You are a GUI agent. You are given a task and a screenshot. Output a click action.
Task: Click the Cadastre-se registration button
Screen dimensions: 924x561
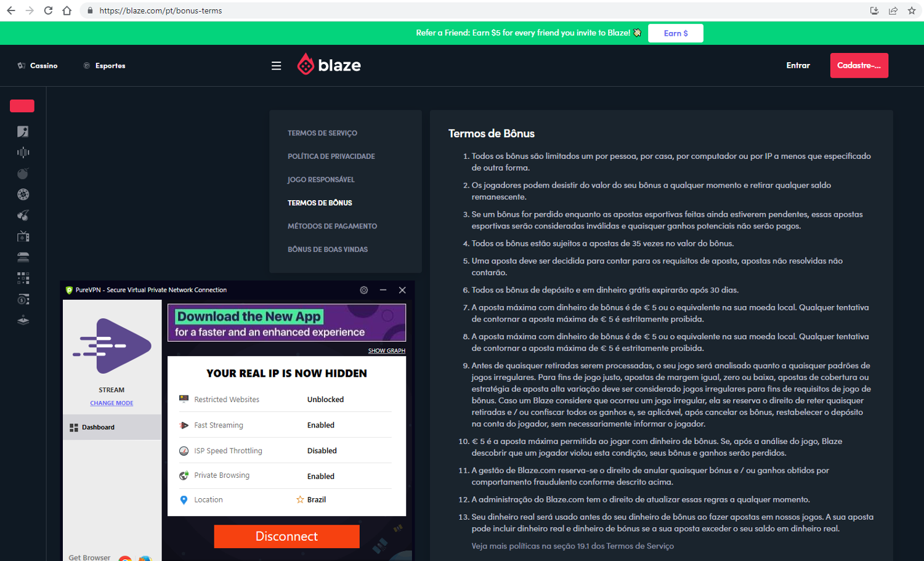coord(859,65)
